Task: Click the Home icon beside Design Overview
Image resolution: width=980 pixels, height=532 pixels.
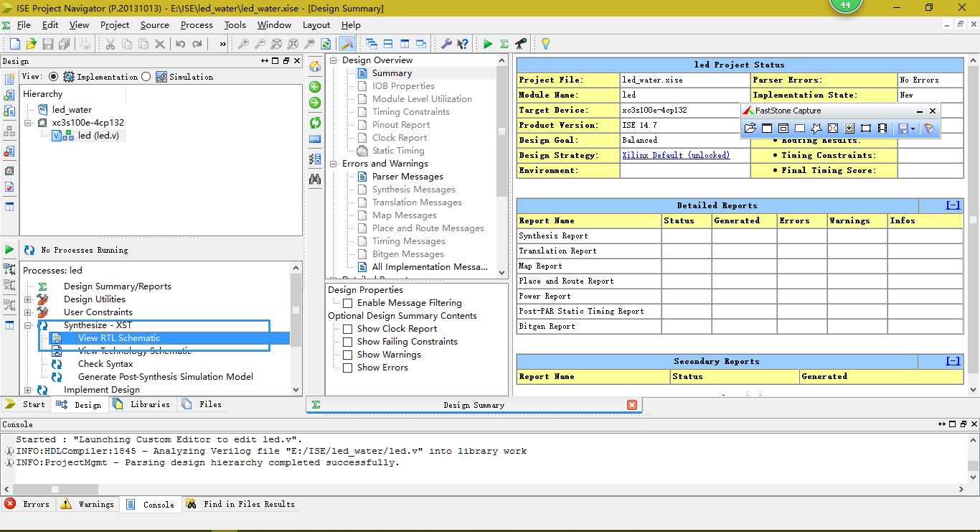Action: point(314,67)
